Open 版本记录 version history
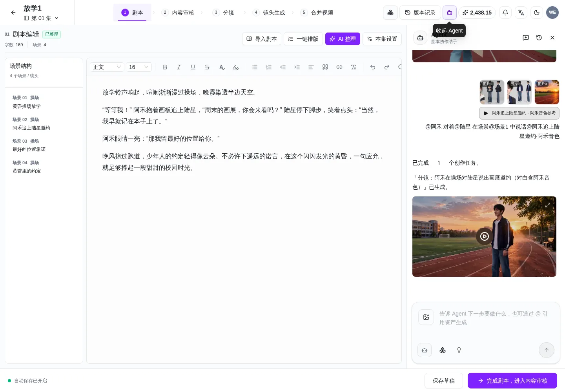Screen dimensions: 565x392 (x=420, y=13)
